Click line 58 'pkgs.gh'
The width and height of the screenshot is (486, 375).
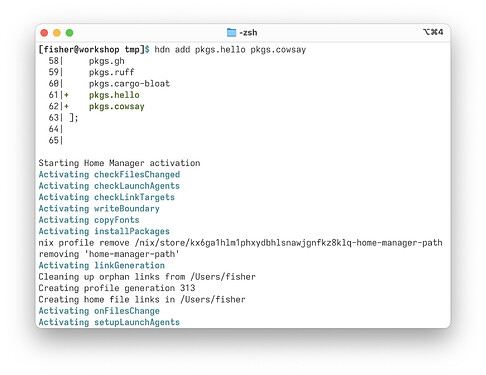click(106, 61)
